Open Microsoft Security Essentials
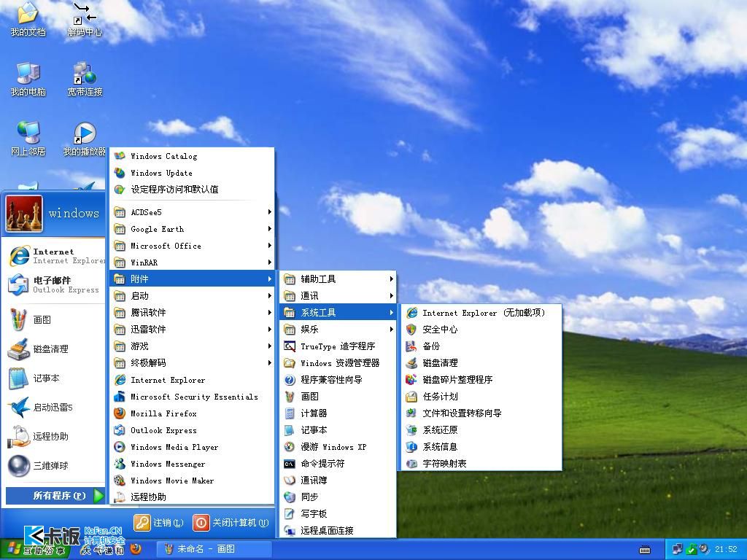 [x=192, y=397]
